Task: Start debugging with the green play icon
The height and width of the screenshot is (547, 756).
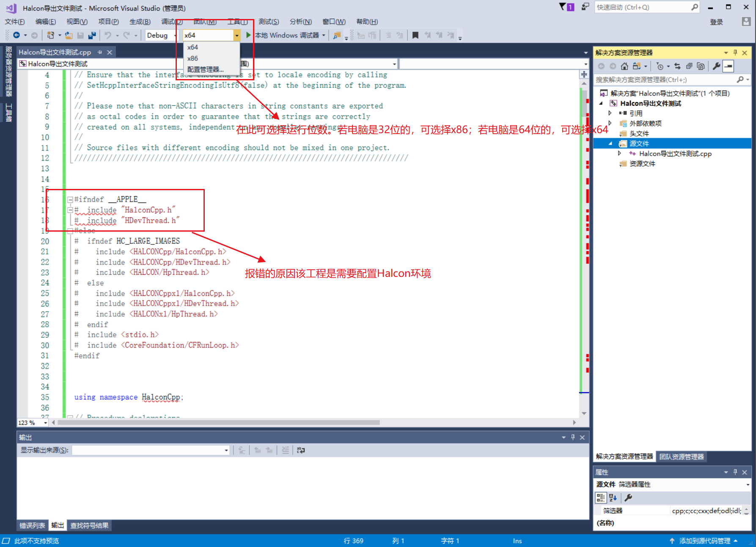Action: click(248, 35)
